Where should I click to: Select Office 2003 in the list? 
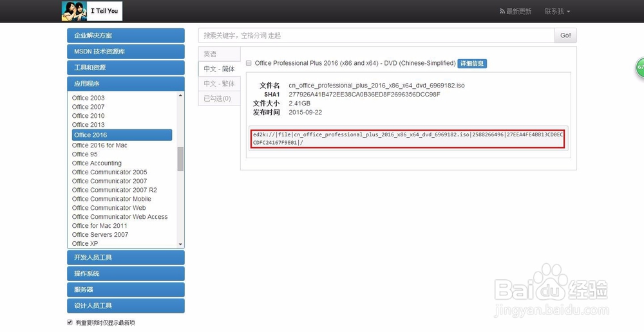point(88,98)
